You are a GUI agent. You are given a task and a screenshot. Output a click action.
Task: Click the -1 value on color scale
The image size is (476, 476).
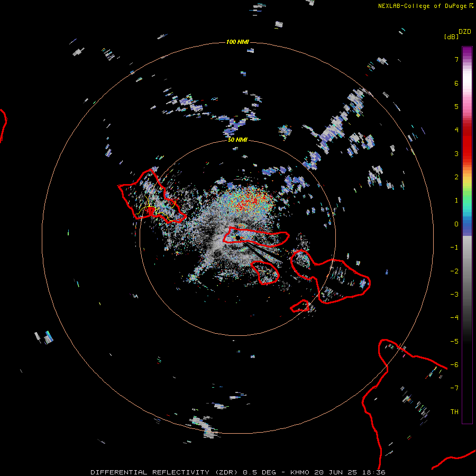[x=454, y=248]
